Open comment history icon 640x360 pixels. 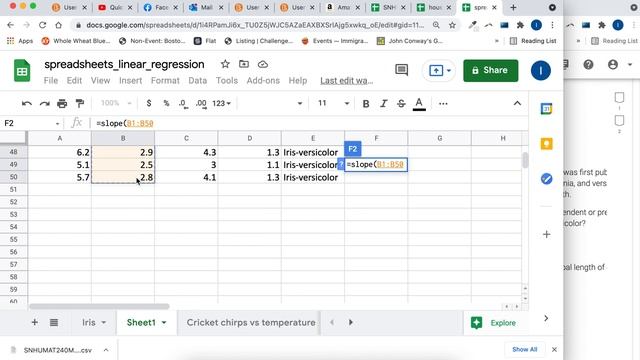(402, 70)
